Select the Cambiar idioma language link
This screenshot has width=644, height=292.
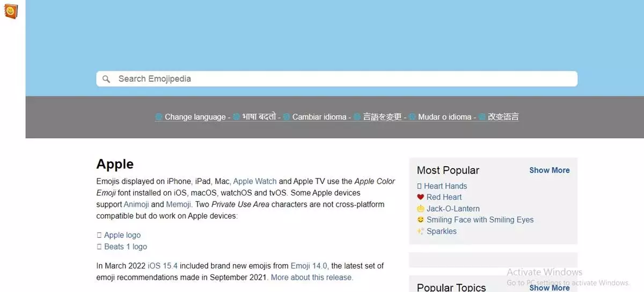(x=319, y=117)
